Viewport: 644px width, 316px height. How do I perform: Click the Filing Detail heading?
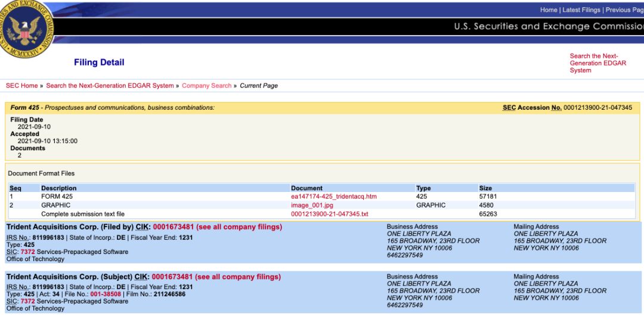(x=99, y=63)
